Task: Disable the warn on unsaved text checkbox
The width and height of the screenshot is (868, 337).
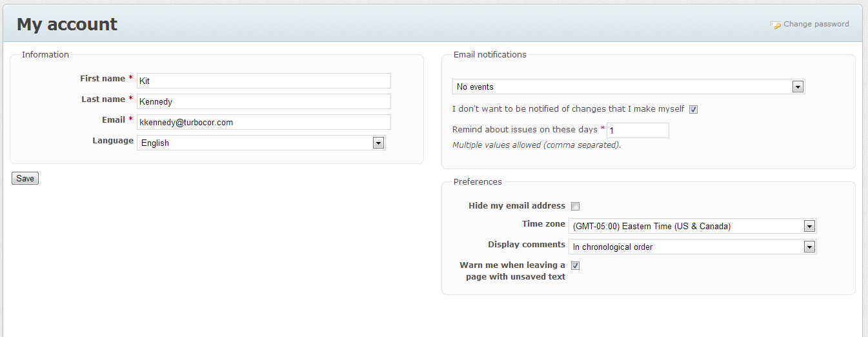Action: [575, 265]
